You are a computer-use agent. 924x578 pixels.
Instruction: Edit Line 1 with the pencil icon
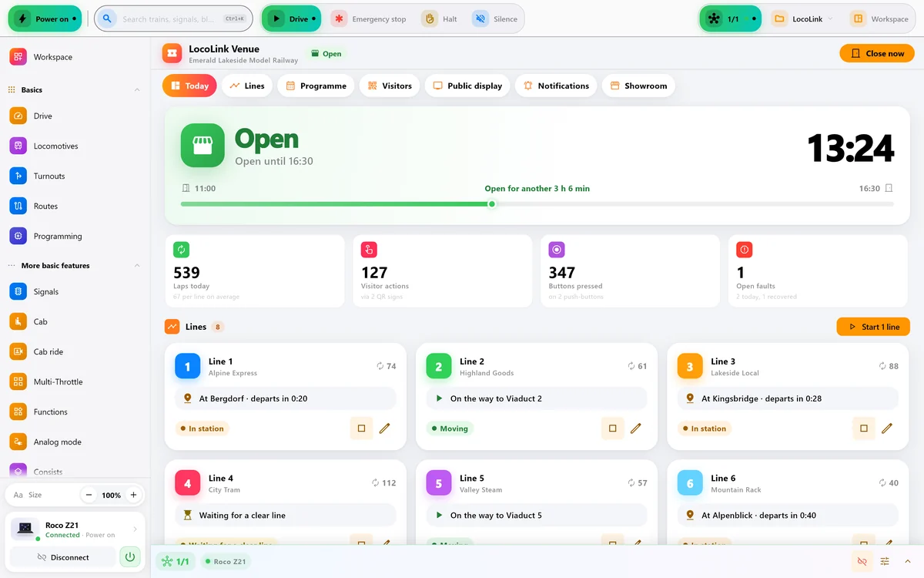coord(385,428)
